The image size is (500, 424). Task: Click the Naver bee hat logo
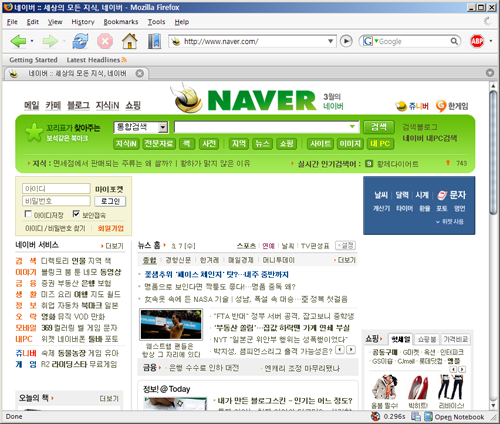click(x=187, y=99)
